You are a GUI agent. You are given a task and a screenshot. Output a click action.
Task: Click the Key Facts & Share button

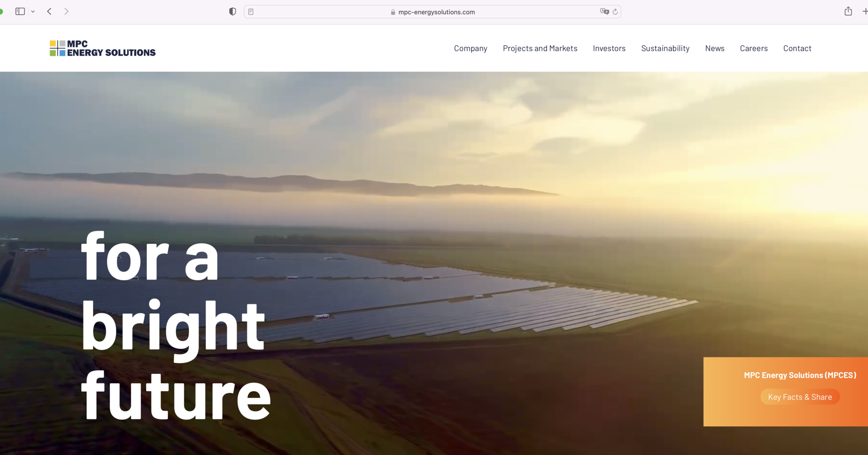[800, 396]
